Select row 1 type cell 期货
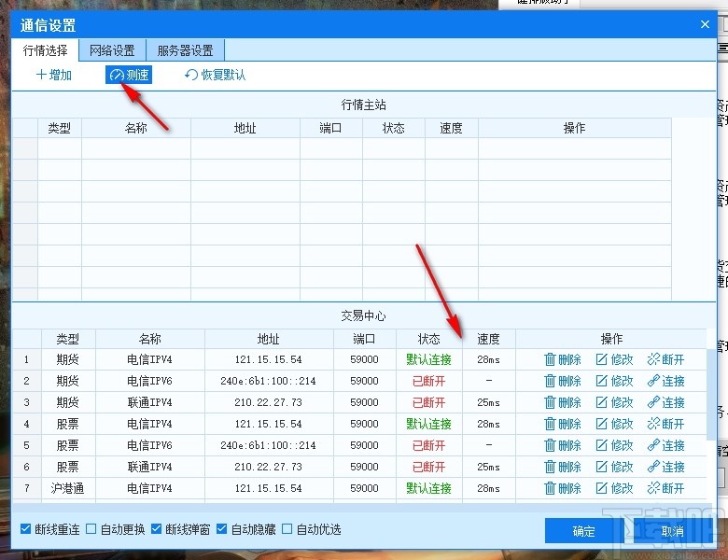The width and height of the screenshot is (728, 560). (68, 359)
